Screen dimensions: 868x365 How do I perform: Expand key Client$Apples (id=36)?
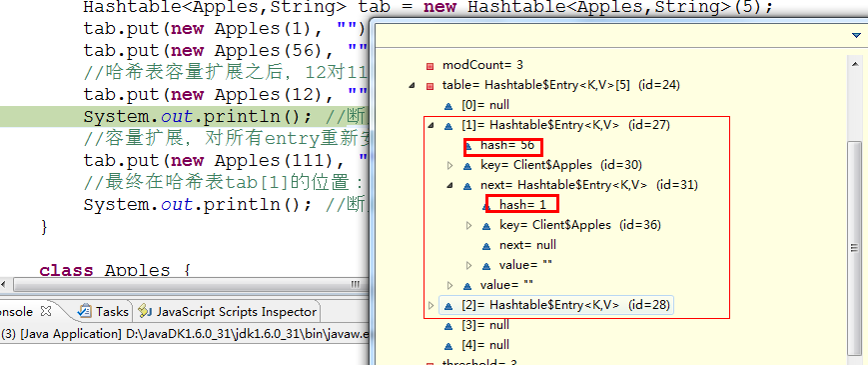pos(468,225)
